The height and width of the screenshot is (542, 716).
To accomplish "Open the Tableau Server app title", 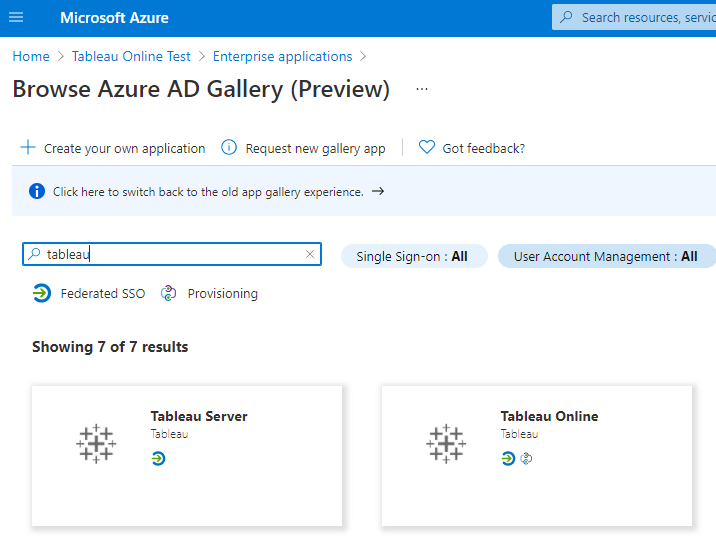I will point(199,416).
